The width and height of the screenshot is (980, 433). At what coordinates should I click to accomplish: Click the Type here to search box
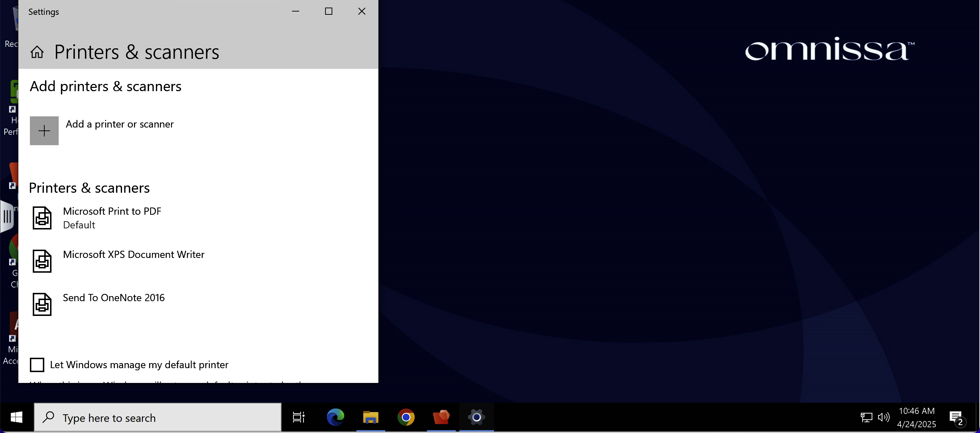tap(158, 418)
